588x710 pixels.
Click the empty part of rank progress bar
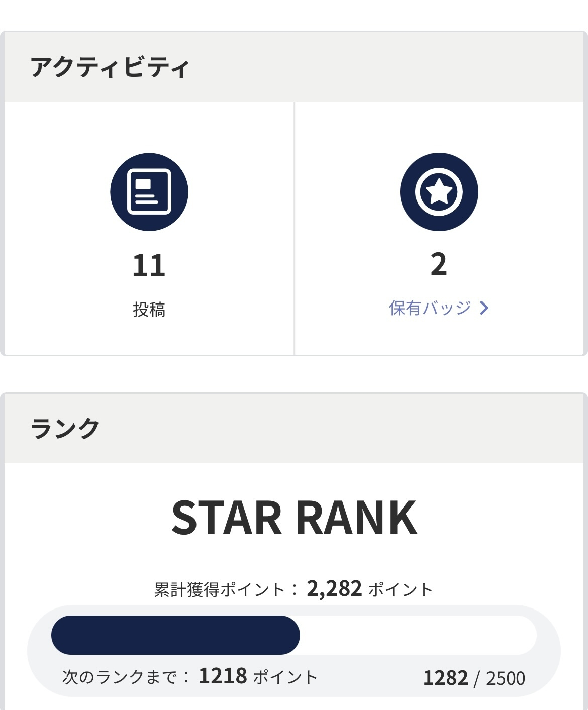pos(418,635)
